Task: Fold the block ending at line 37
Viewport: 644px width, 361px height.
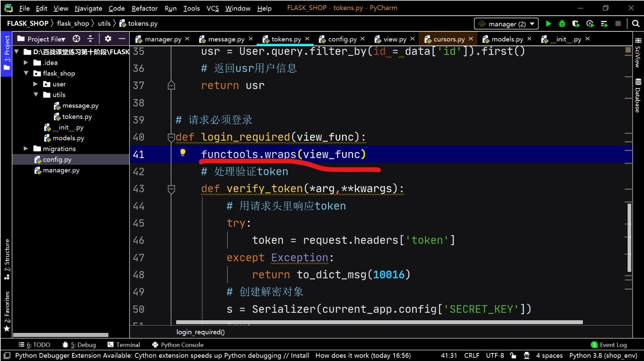Action: pyautogui.click(x=171, y=85)
